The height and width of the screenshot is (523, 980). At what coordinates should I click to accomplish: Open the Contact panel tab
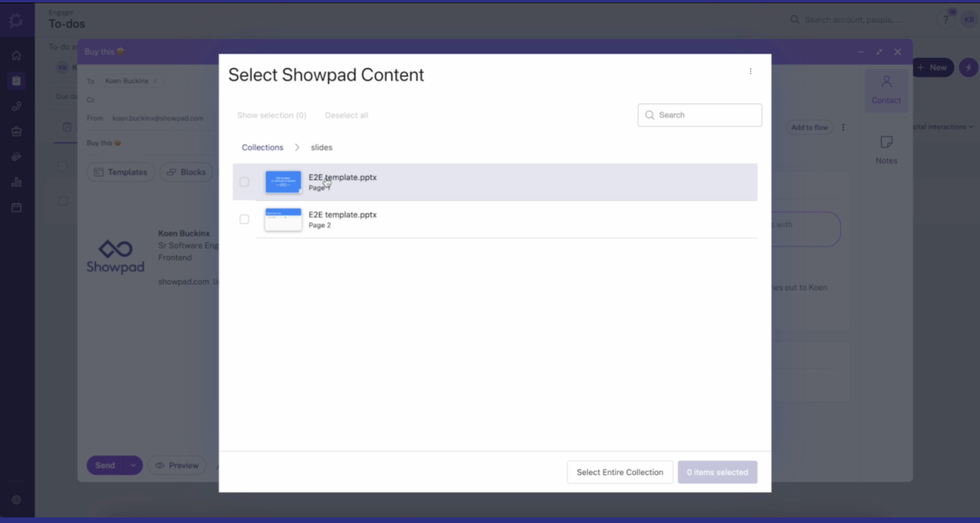[886, 90]
